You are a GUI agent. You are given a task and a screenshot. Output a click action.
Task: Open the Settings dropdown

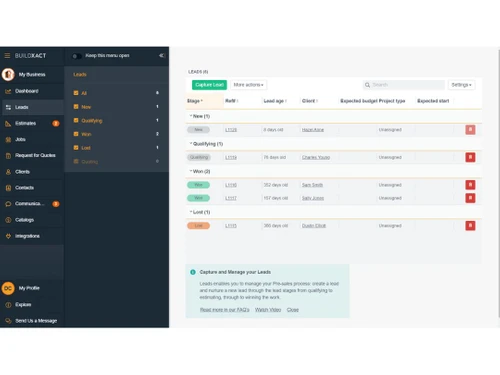pyautogui.click(x=462, y=85)
